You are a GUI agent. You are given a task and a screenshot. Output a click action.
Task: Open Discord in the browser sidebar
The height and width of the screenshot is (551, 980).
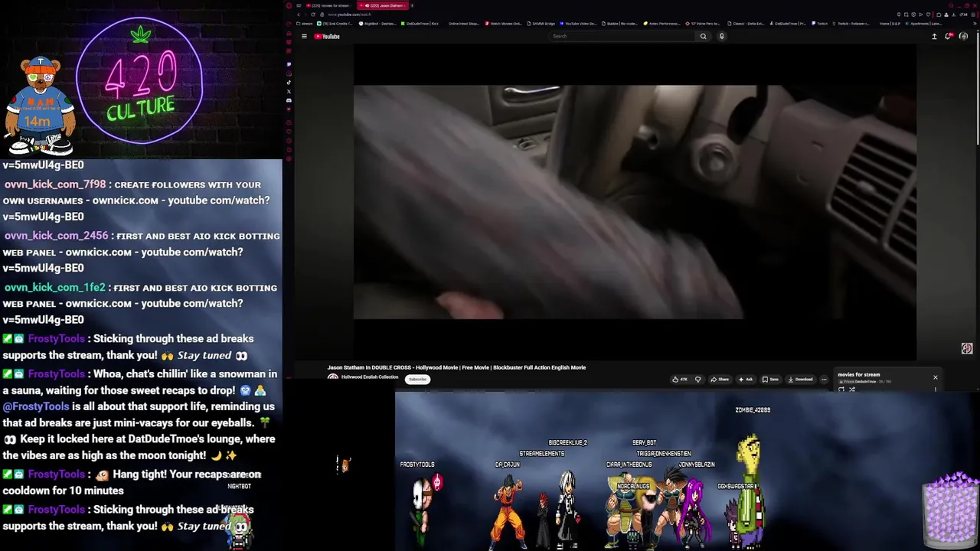(289, 100)
